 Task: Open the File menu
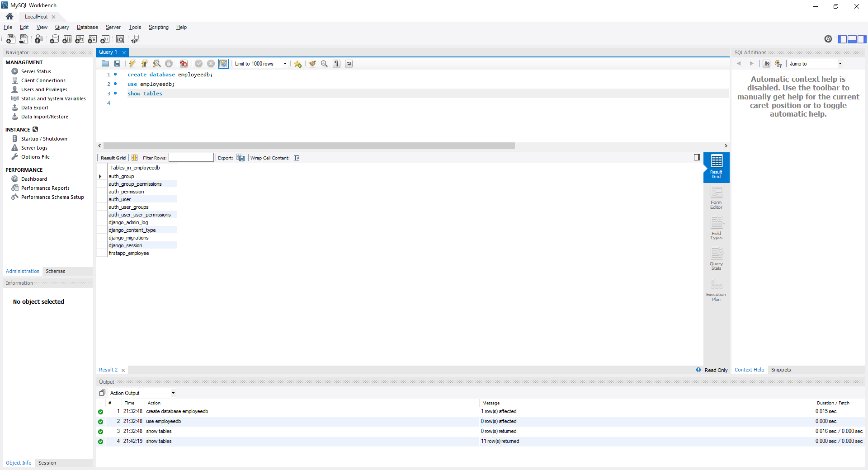click(8, 27)
